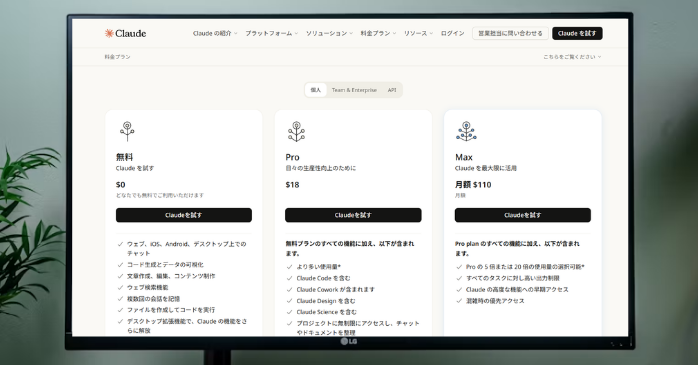This screenshot has height=365, width=698.
Task: Click the すべてのタスクに対し高い出力制限 feature
Action: pyautogui.click(x=513, y=278)
